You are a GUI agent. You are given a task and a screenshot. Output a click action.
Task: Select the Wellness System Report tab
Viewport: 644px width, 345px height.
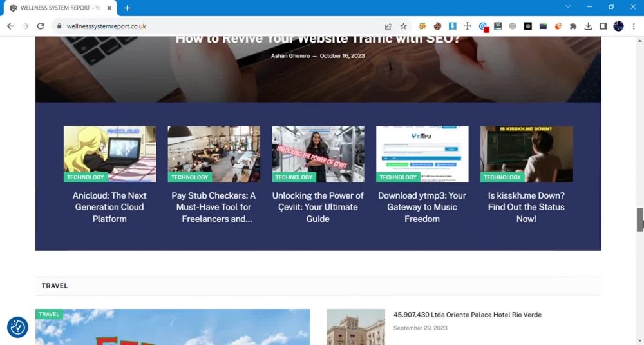(61, 8)
